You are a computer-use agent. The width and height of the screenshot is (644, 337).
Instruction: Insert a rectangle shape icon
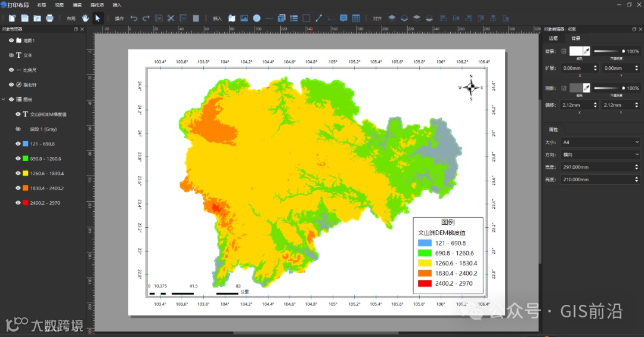[306, 18]
